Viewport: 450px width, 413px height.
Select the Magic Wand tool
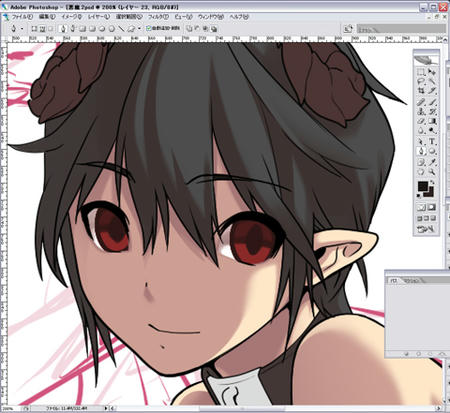click(x=432, y=81)
